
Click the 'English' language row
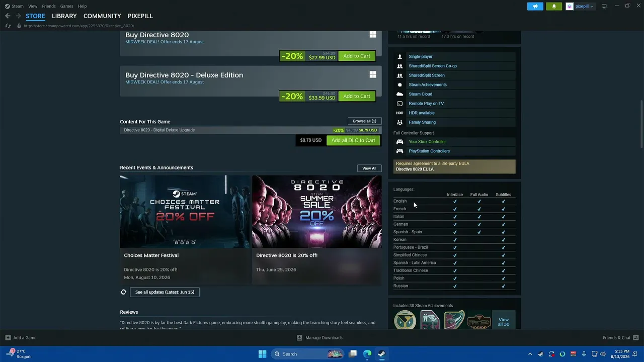454,201
